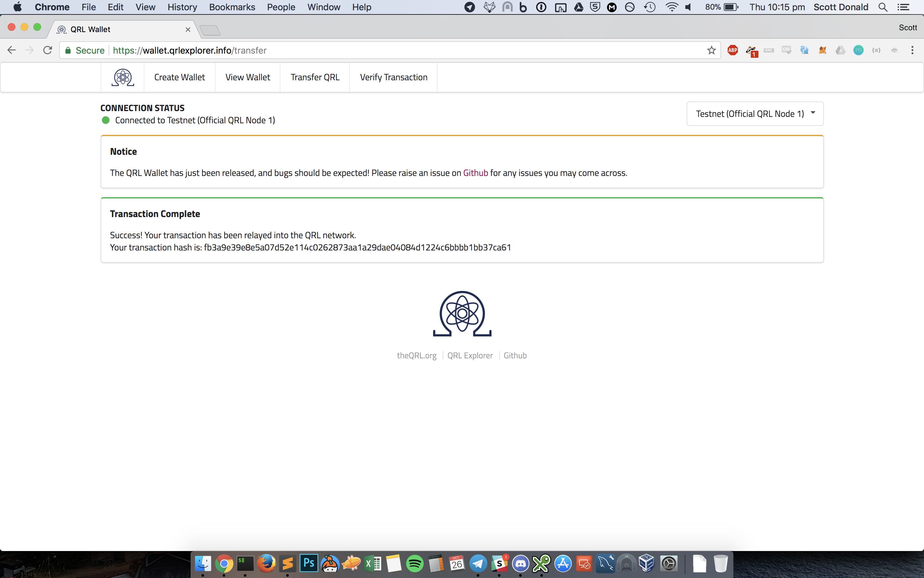Open the QRL Explorer footer link

[470, 355]
